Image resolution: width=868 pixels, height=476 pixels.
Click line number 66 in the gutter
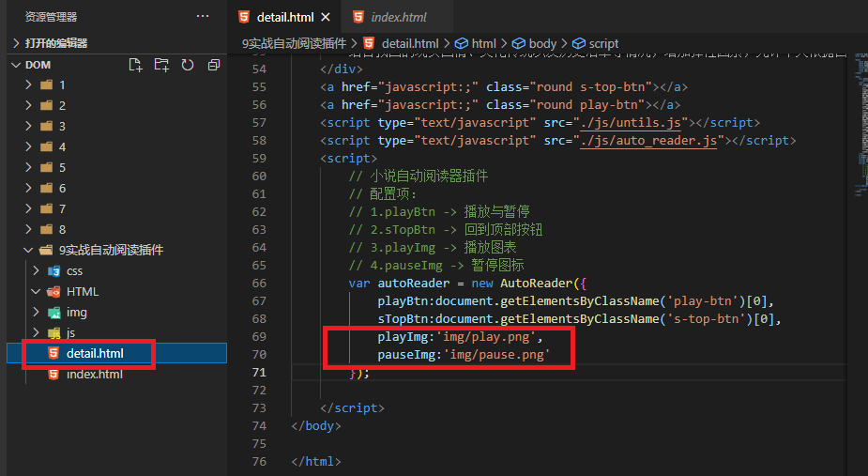pos(259,284)
